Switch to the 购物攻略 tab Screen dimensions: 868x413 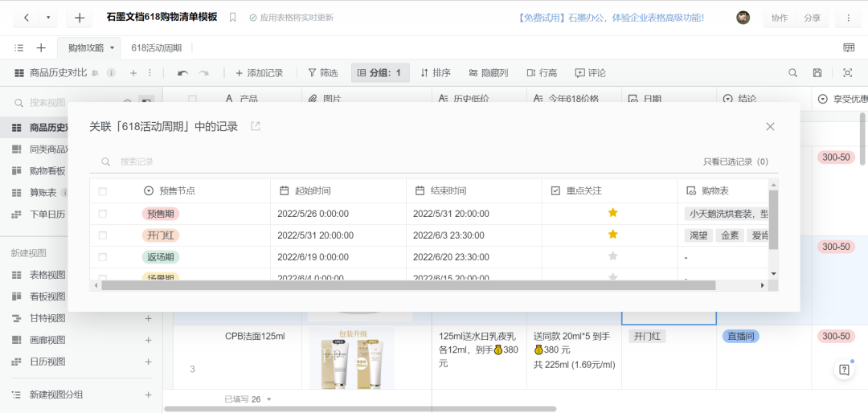click(x=86, y=47)
